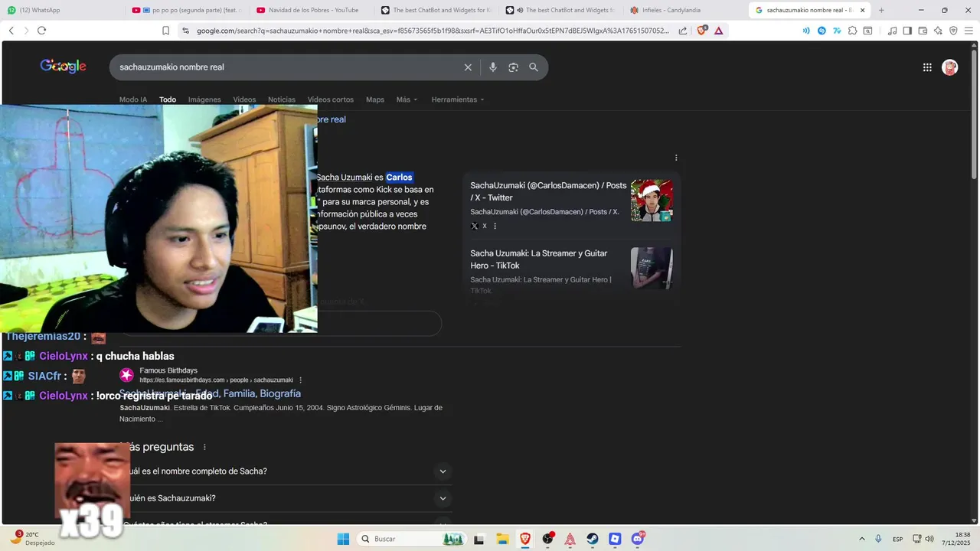The image size is (980, 551).
Task: Click the Google logo
Action: point(63,67)
